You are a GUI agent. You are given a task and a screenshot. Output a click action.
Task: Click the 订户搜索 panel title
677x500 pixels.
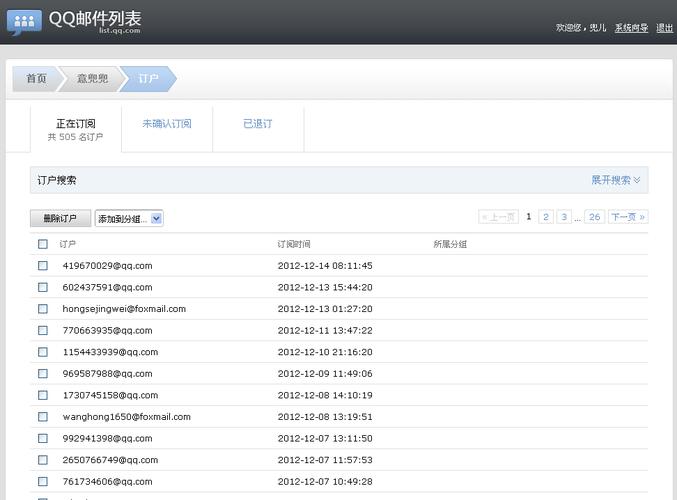click(57, 180)
